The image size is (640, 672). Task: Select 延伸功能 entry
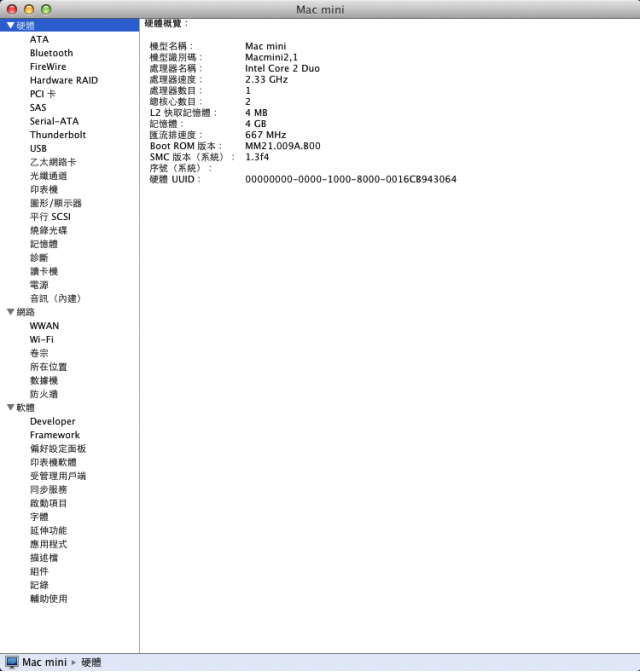(x=48, y=531)
